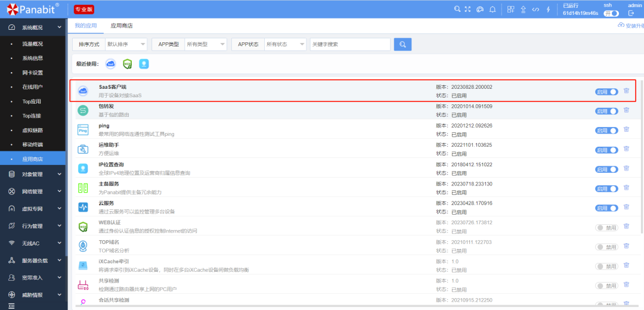The height and width of the screenshot is (310, 644).
Task: Open notifications bell icon
Action: tap(493, 10)
